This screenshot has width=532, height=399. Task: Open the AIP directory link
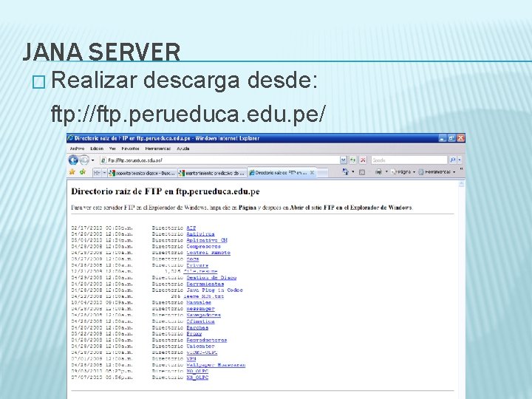pyautogui.click(x=191, y=228)
